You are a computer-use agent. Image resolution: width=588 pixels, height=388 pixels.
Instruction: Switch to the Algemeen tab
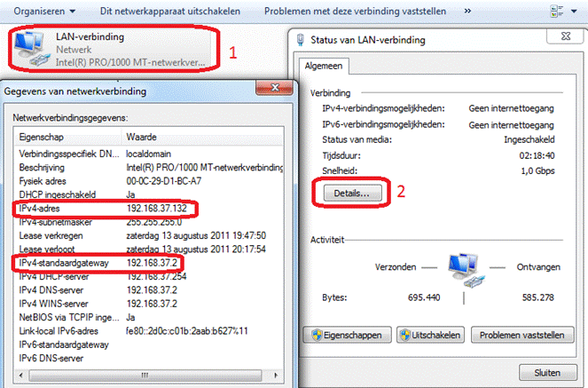tap(323, 66)
